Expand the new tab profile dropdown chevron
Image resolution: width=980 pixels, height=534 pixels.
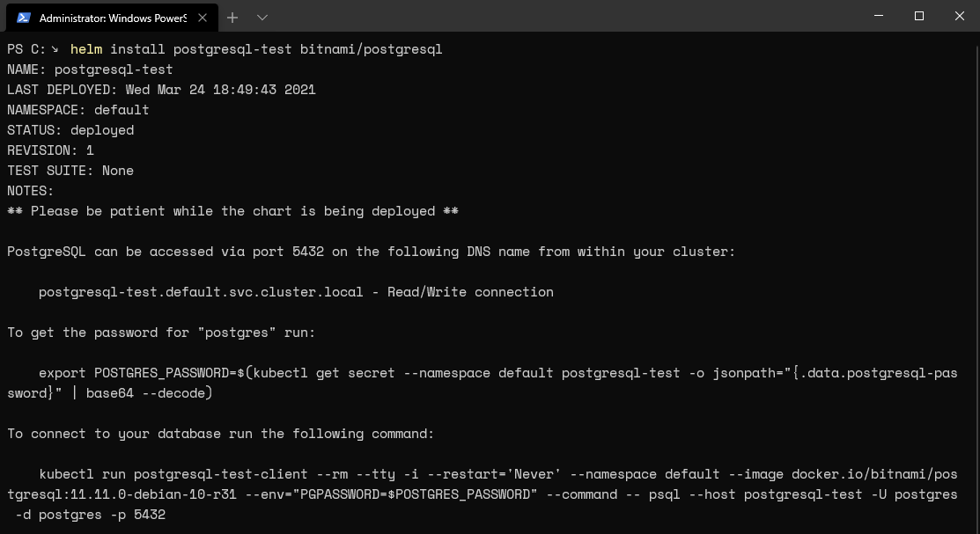coord(262,18)
